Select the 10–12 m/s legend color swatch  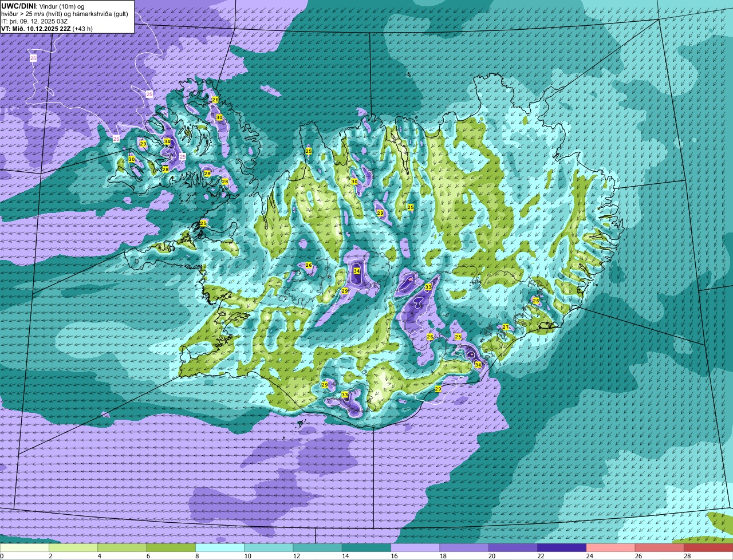[x=269, y=548]
